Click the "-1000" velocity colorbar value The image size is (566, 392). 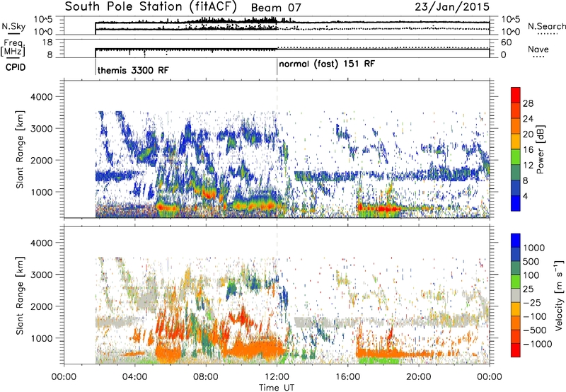click(537, 344)
